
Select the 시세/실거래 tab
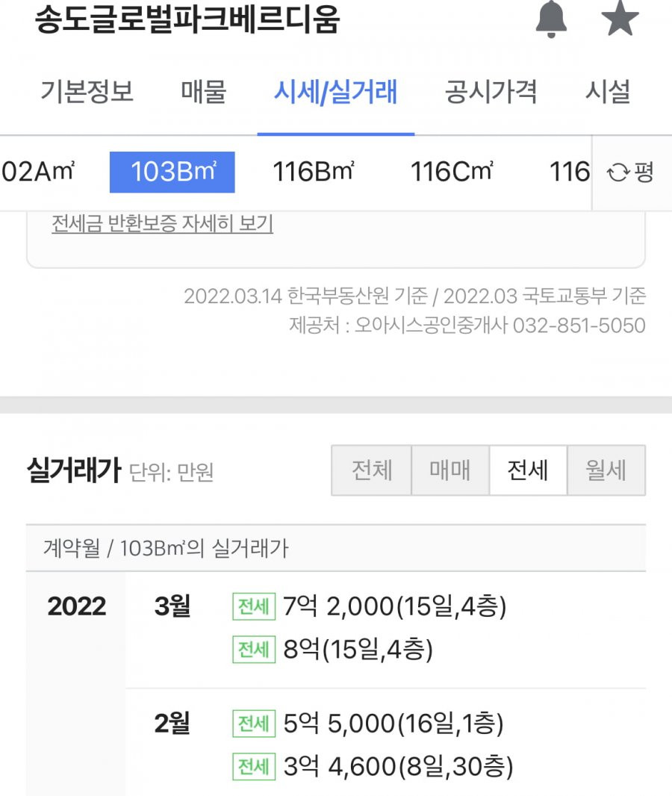click(335, 92)
